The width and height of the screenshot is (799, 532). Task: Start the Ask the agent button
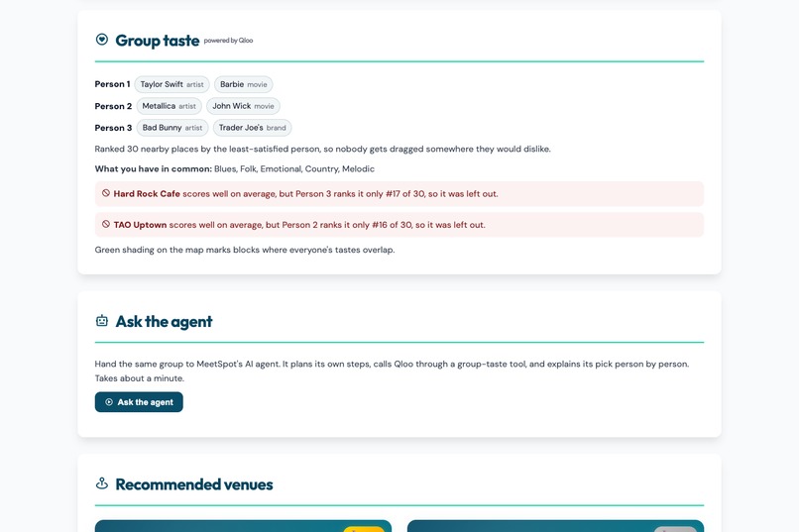[x=139, y=402]
